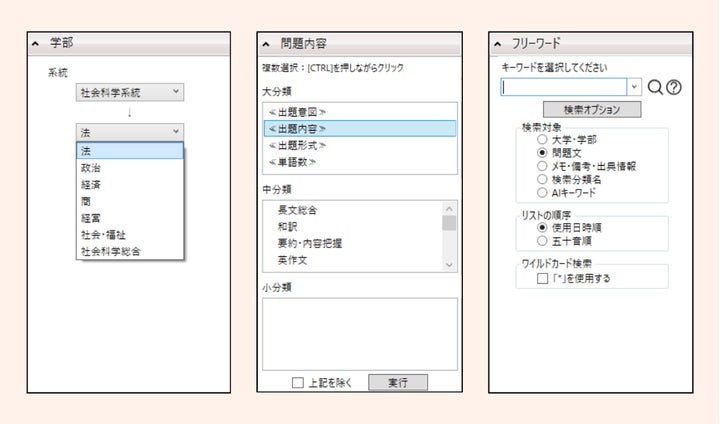Viewport: 720px width, 424px height.
Task: Check the 上記を除く checkbox
Action: click(298, 383)
